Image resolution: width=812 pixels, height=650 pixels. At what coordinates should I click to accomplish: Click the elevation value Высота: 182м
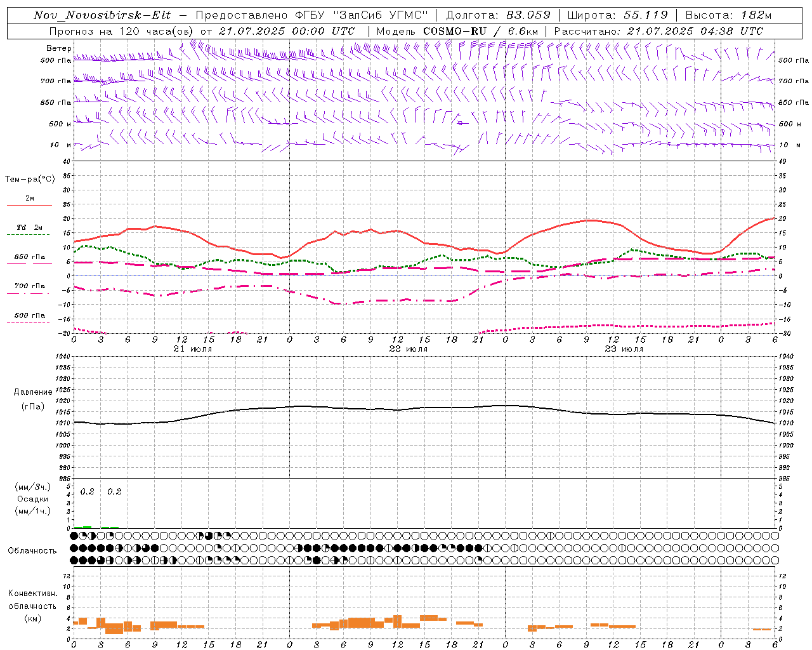click(x=728, y=15)
